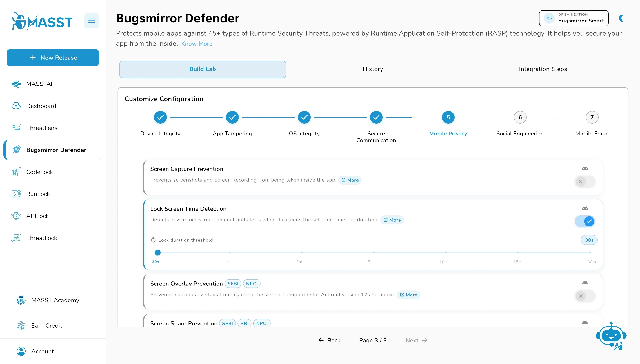Disable Lock Screen Time Detection toggle
640x364 pixels.
[x=585, y=222]
